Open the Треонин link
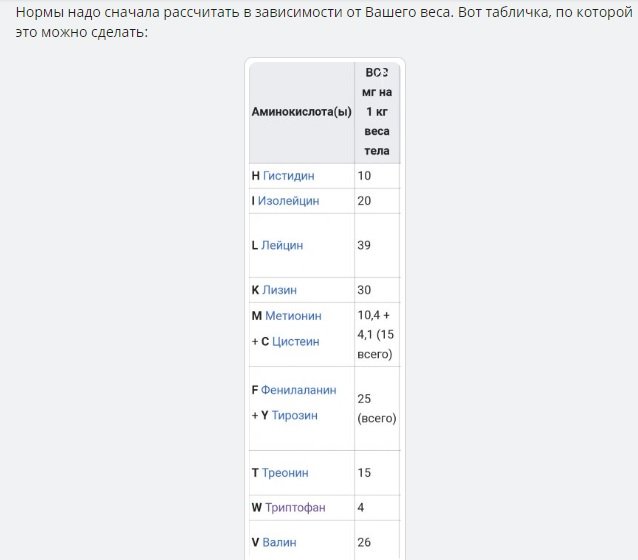The height and width of the screenshot is (560, 638). pos(286,473)
